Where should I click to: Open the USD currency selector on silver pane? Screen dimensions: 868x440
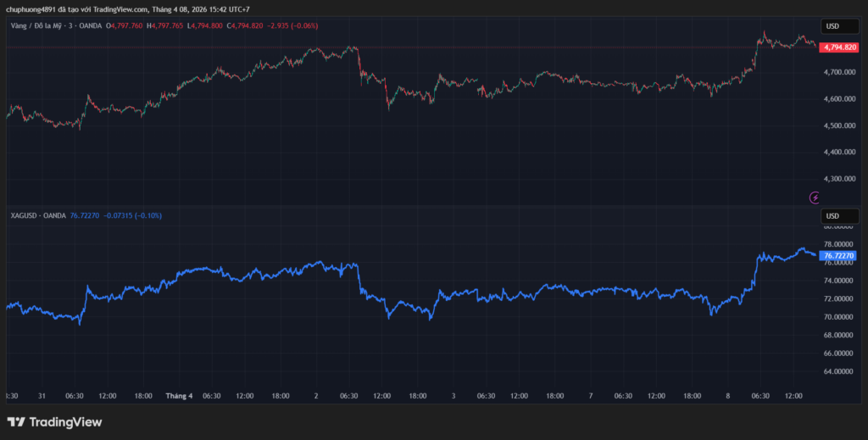click(832, 215)
